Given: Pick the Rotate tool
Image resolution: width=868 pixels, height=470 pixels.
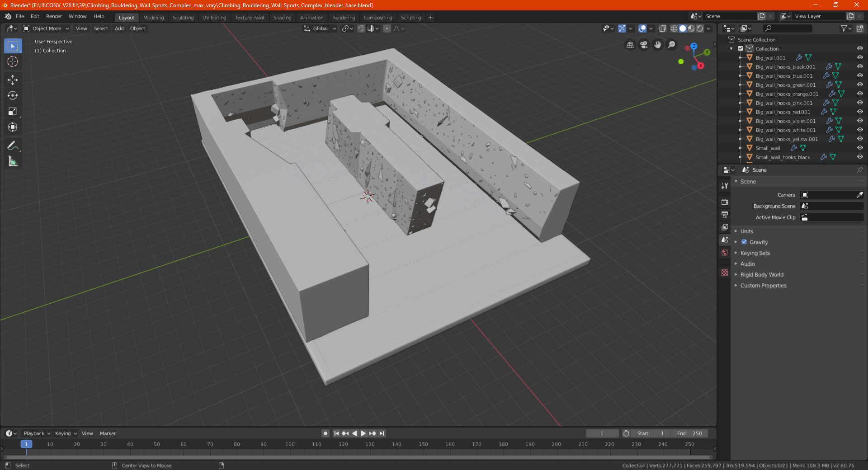Looking at the screenshot, I should tap(13, 95).
